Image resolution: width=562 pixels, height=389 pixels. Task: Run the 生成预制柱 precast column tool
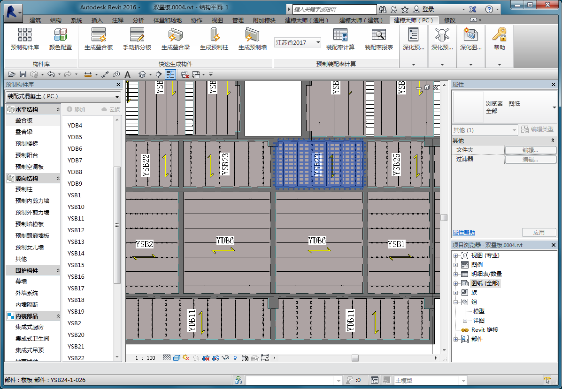tap(214, 39)
